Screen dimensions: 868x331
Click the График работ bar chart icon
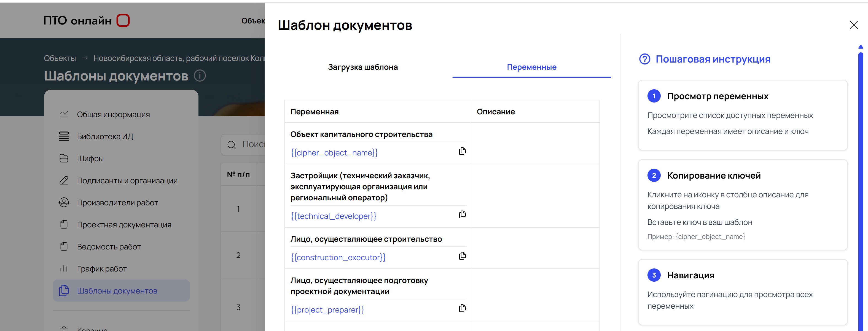64,268
